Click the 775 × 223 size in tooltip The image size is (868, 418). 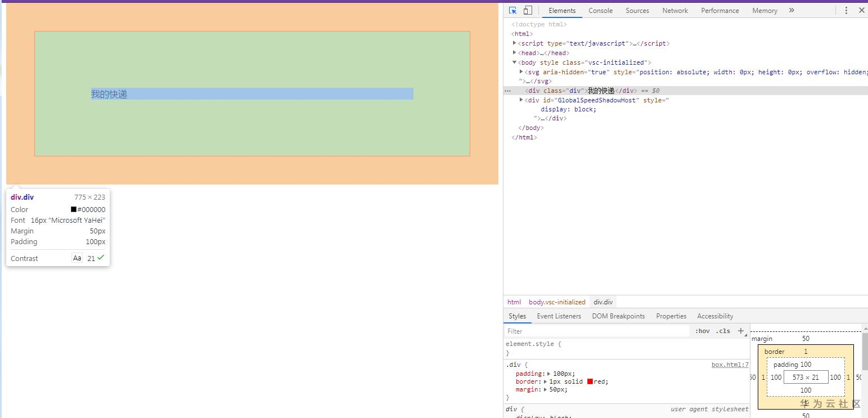(89, 197)
